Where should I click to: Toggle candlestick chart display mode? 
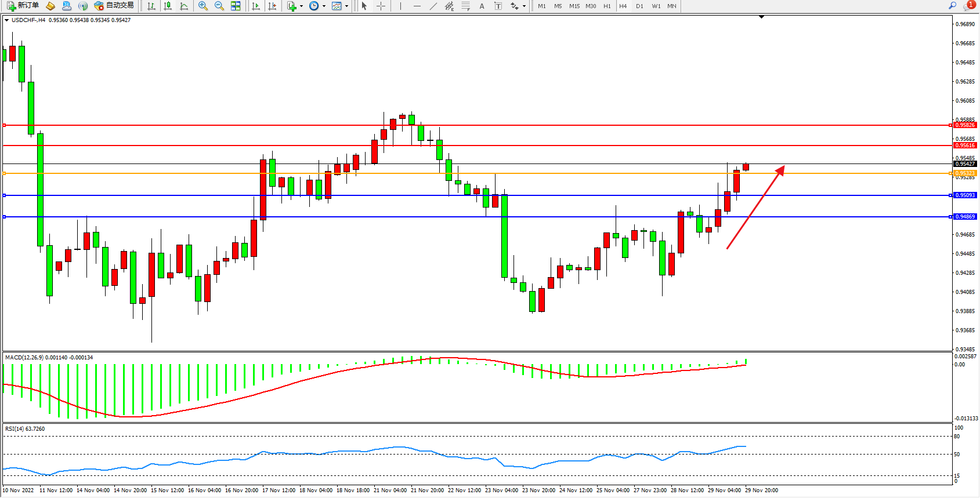168,6
